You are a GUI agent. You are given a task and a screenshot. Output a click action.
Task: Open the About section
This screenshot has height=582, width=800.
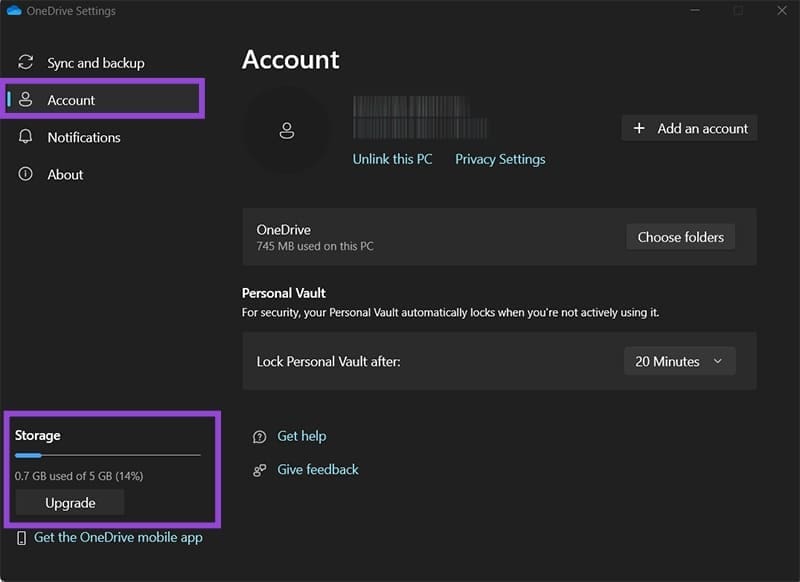(x=65, y=174)
